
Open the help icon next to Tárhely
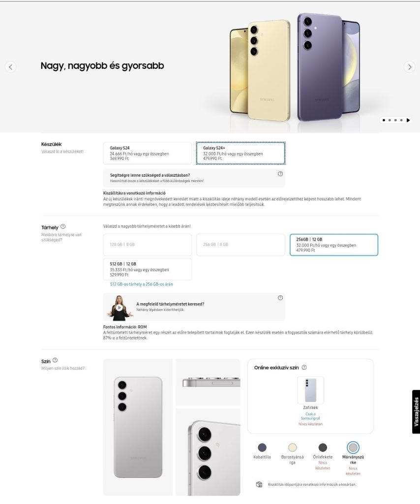coord(63,226)
